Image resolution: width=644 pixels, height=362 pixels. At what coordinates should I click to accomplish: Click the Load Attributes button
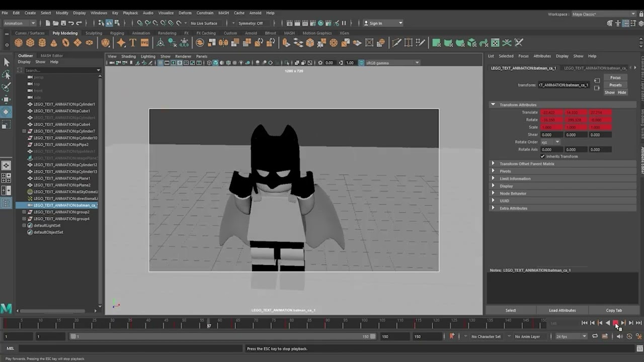pyautogui.click(x=562, y=310)
